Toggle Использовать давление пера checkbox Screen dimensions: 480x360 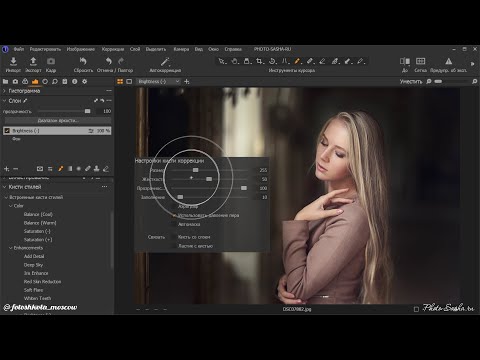click(x=174, y=215)
